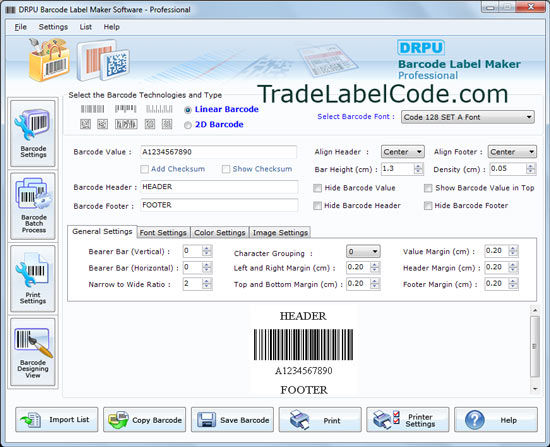Click the preview scrollbar up arrow
The image size is (550, 447).
[535, 311]
